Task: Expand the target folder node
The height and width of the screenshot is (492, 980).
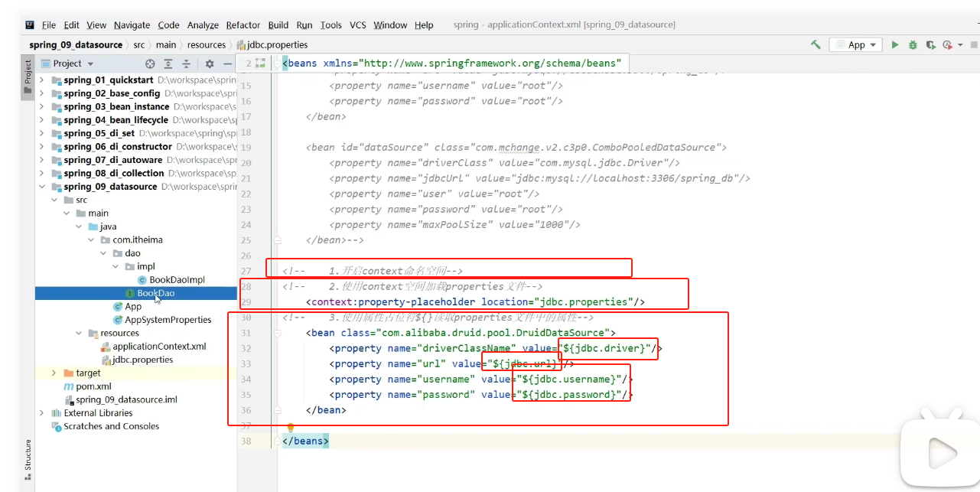Action: pyautogui.click(x=54, y=373)
